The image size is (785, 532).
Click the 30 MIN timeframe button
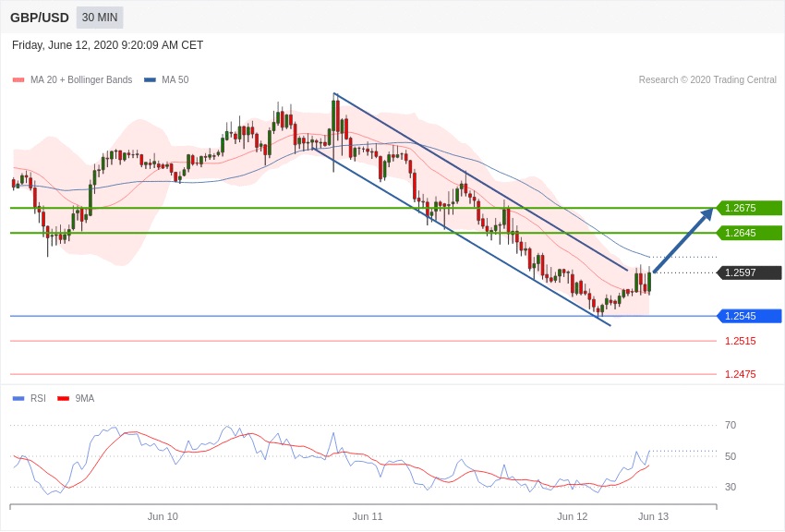(100, 18)
